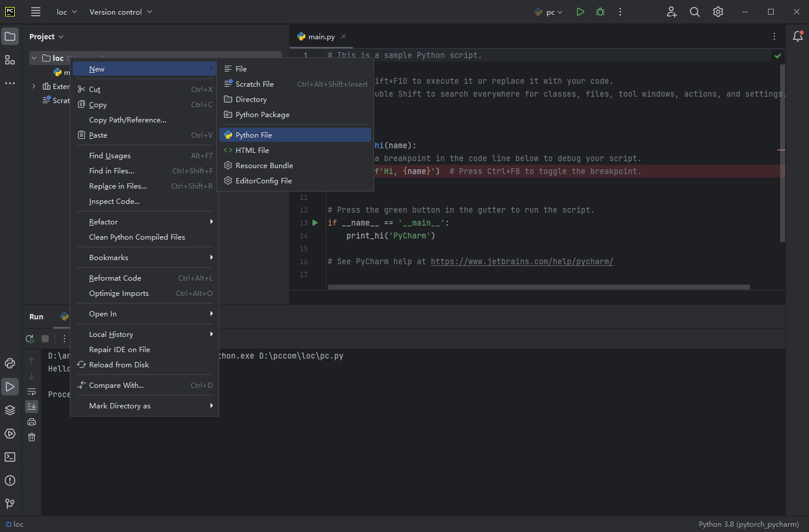Click the run gutter arrow at line 13
Image resolution: width=809 pixels, height=532 pixels.
[315, 223]
